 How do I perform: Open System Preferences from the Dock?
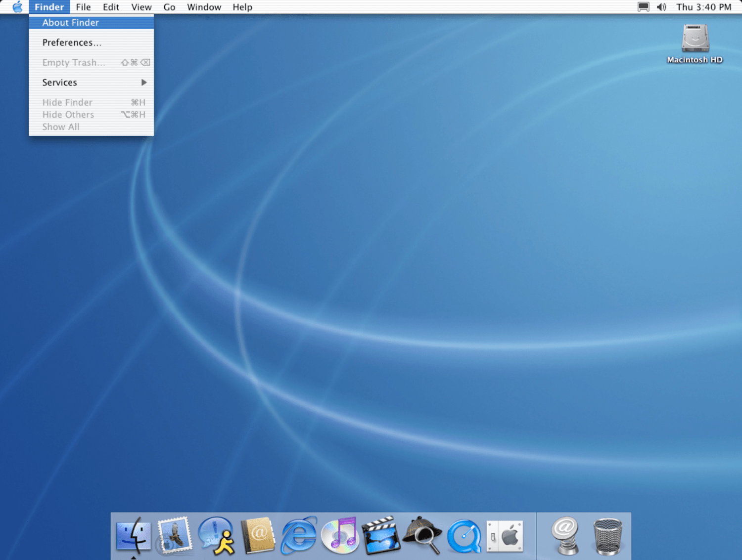tap(505, 536)
